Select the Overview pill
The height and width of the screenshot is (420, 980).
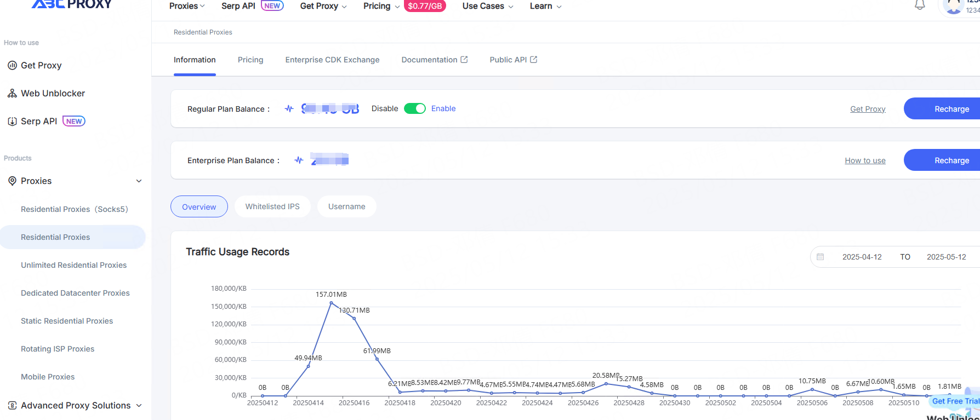(x=199, y=206)
